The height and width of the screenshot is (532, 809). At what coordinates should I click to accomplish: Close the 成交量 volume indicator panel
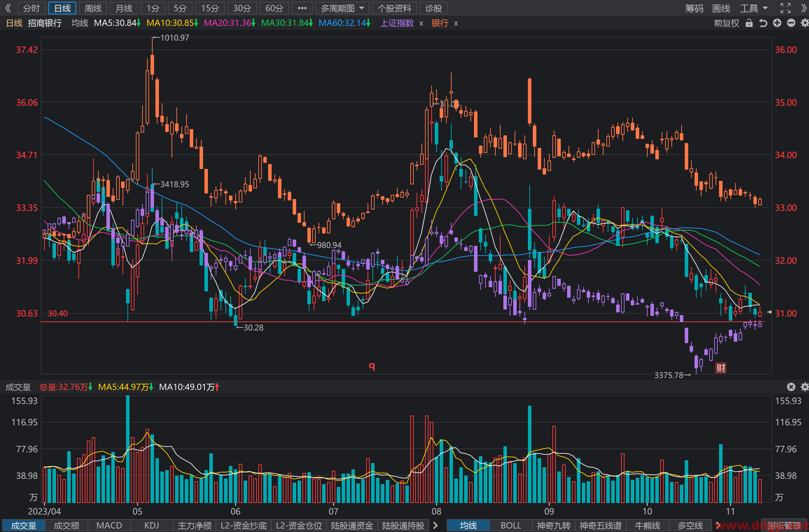tap(791, 386)
